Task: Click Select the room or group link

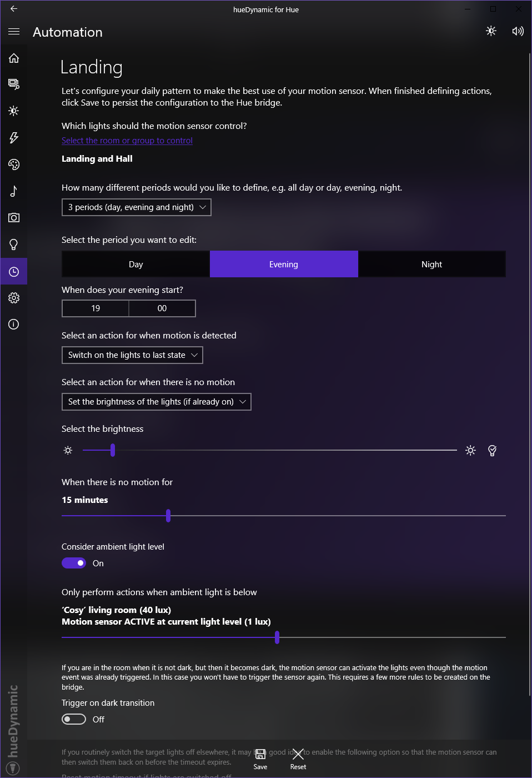Action: 127,141
